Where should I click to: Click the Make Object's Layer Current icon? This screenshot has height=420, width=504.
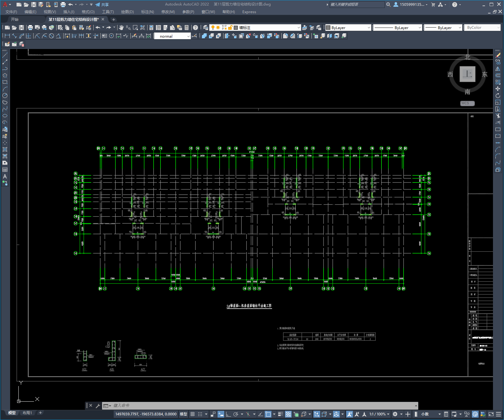click(305, 28)
